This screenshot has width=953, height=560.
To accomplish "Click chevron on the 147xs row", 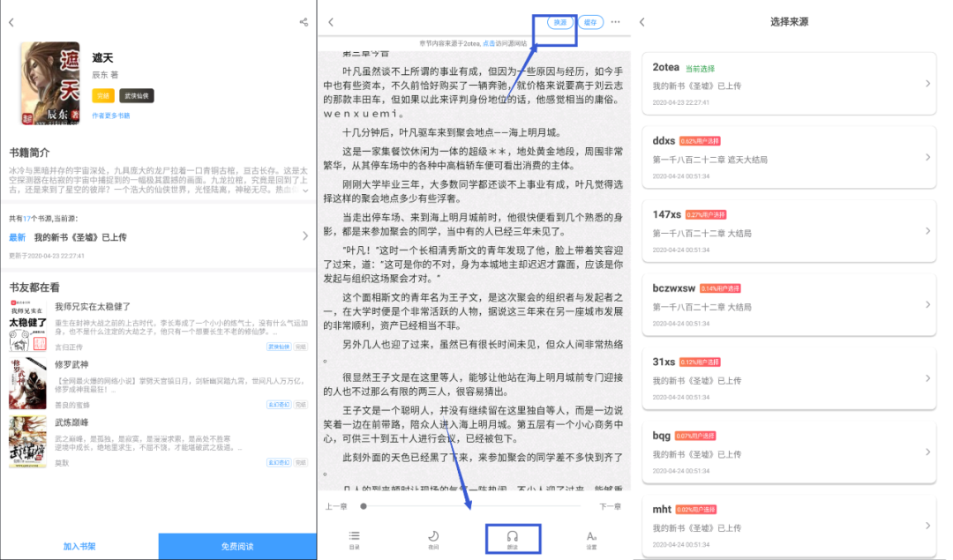I will 927,231.
